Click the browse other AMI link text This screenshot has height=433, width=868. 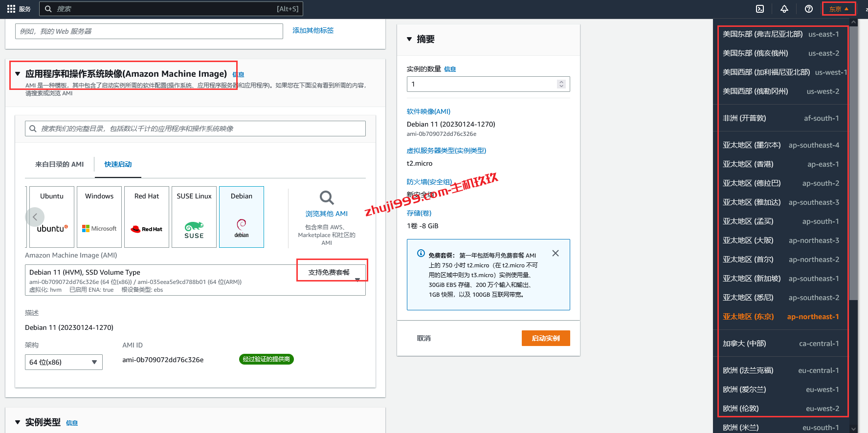327,214
